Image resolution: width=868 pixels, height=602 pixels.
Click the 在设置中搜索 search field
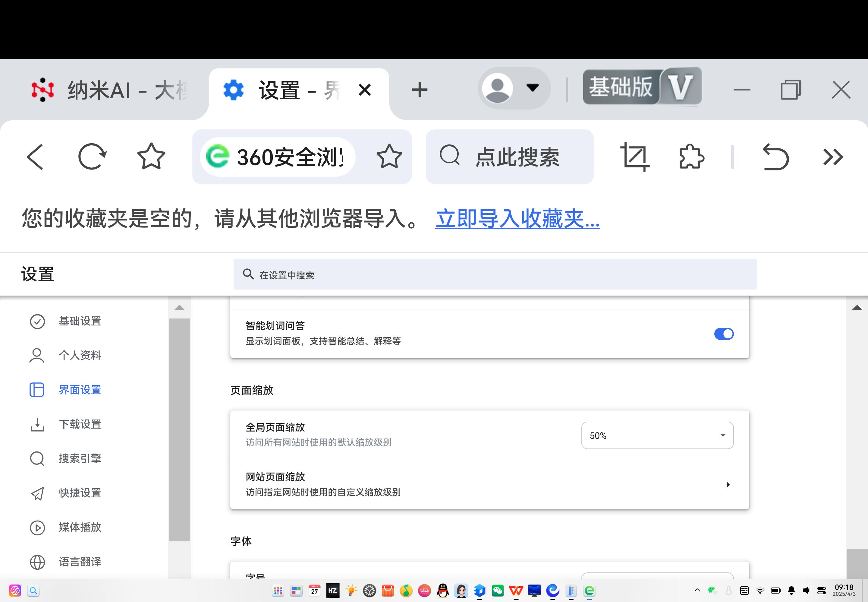coord(495,274)
